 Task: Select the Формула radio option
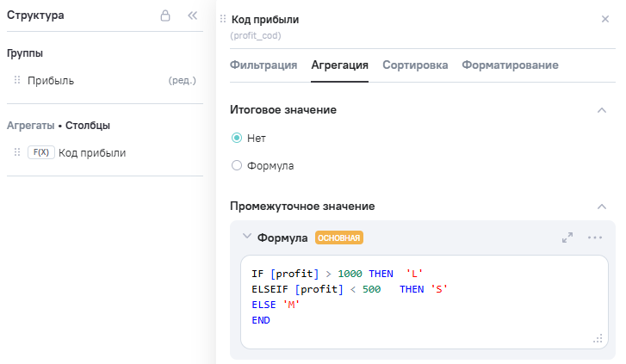tap(237, 165)
